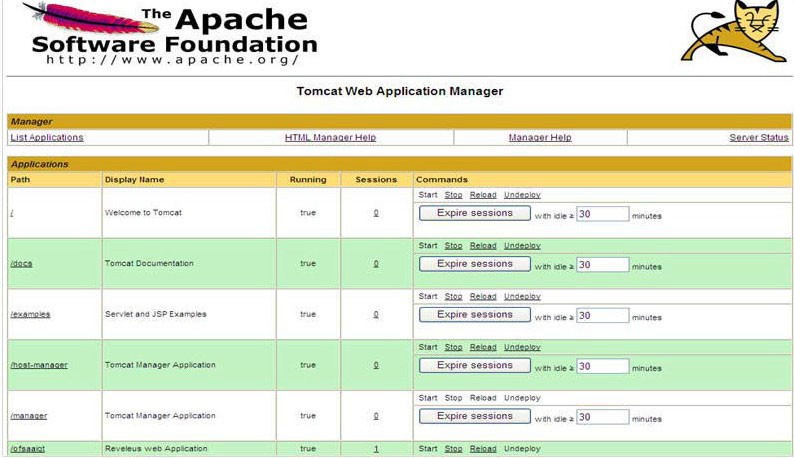Select the 'Reveleus web Application' display name

click(156, 449)
